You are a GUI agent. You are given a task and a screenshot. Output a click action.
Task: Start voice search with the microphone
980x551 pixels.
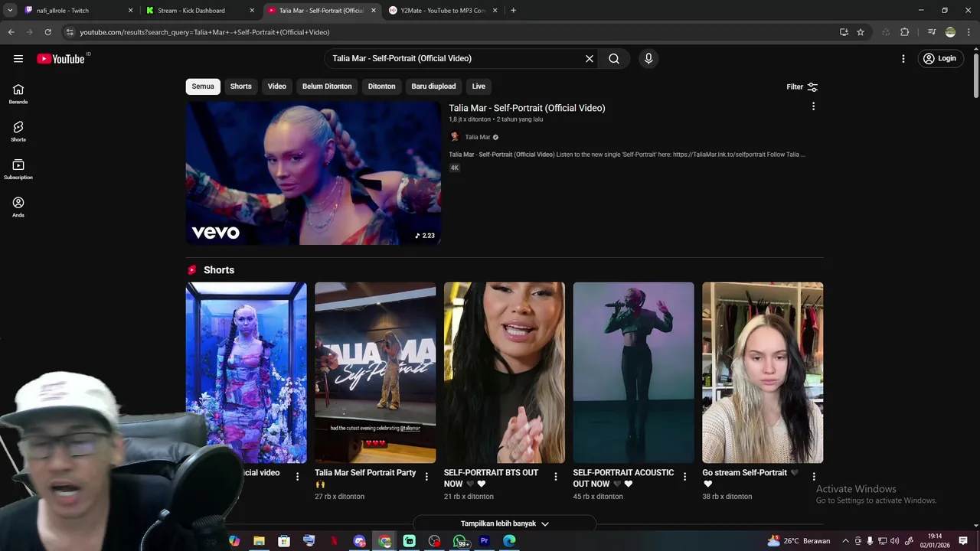pos(648,58)
